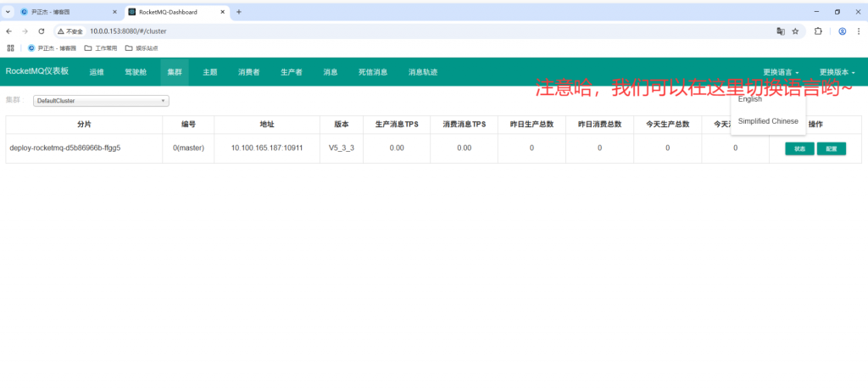Switch to the 尹正杰 - 博客园 tab

click(x=70, y=12)
